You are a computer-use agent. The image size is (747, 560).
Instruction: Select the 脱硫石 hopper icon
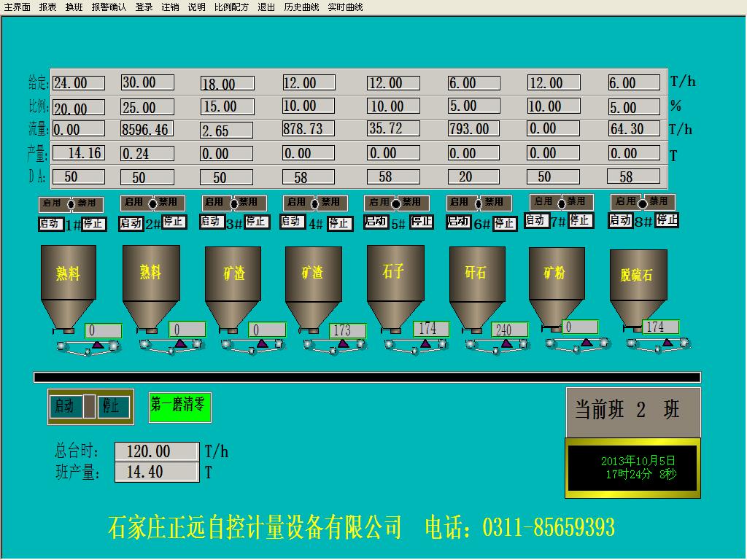pyautogui.click(x=638, y=284)
